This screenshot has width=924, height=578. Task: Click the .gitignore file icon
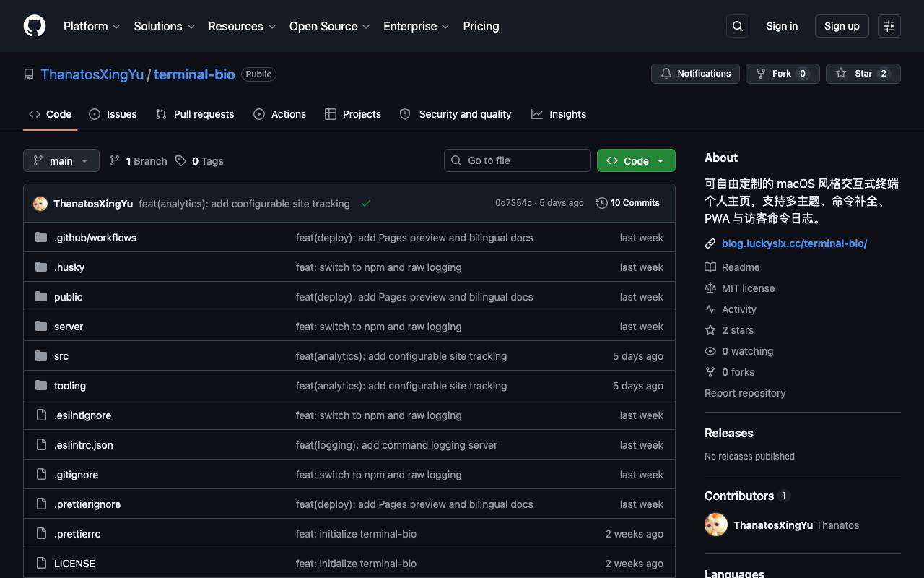[x=41, y=474]
